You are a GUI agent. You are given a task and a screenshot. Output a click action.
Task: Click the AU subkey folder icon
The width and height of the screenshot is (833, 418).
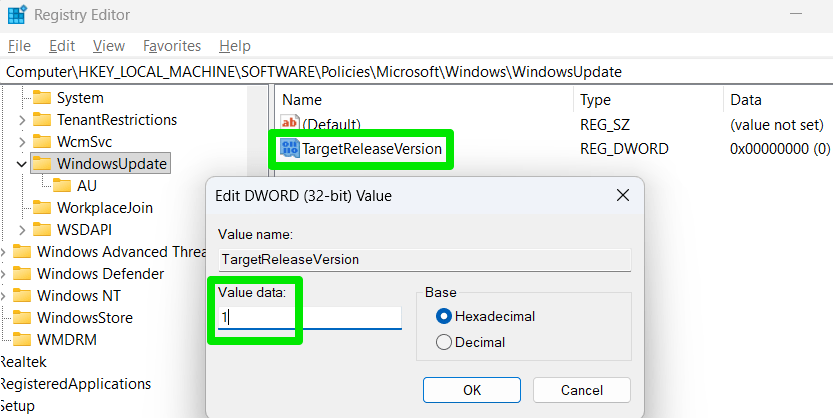tap(61, 185)
